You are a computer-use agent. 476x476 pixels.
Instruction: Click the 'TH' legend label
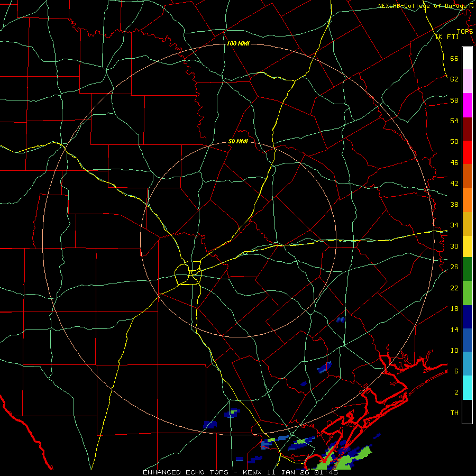tap(454, 413)
